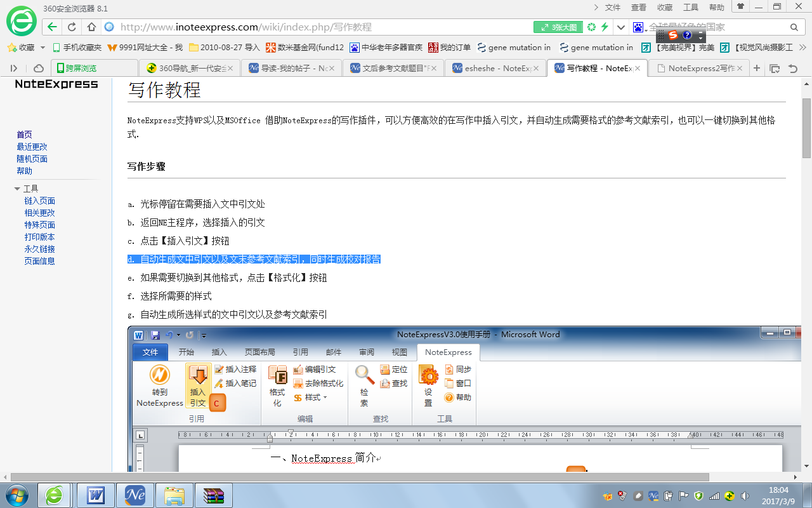Click the 360 browser logo icon

[22, 21]
